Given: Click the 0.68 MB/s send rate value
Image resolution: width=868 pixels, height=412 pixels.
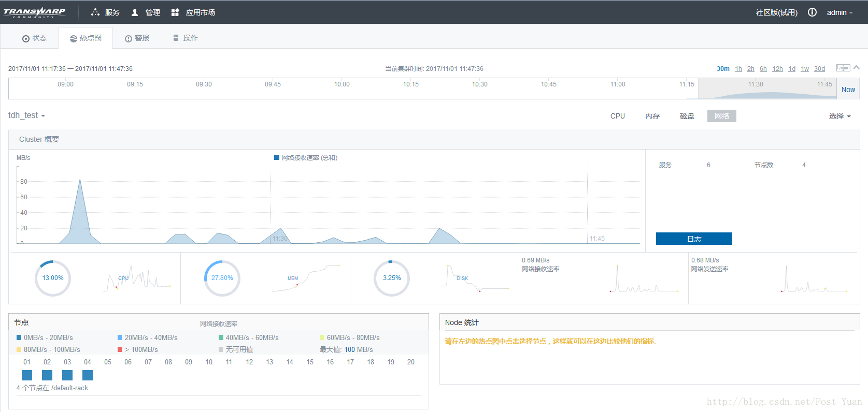Looking at the screenshot, I should (705, 260).
